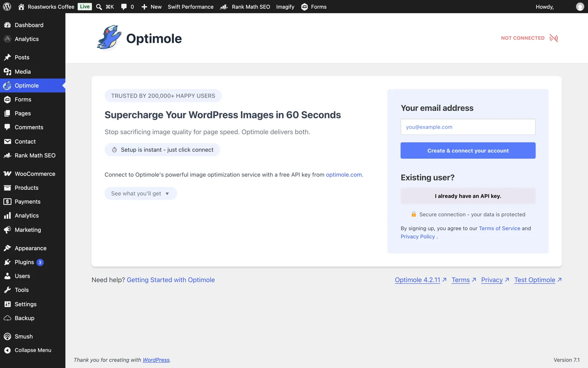Click the plus New icon in the admin bar
This screenshot has width=588, height=368.
coord(144,7)
